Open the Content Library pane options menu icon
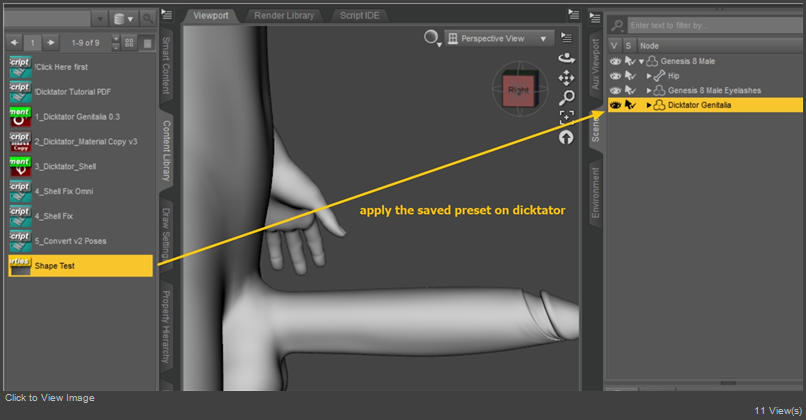 click(x=167, y=14)
